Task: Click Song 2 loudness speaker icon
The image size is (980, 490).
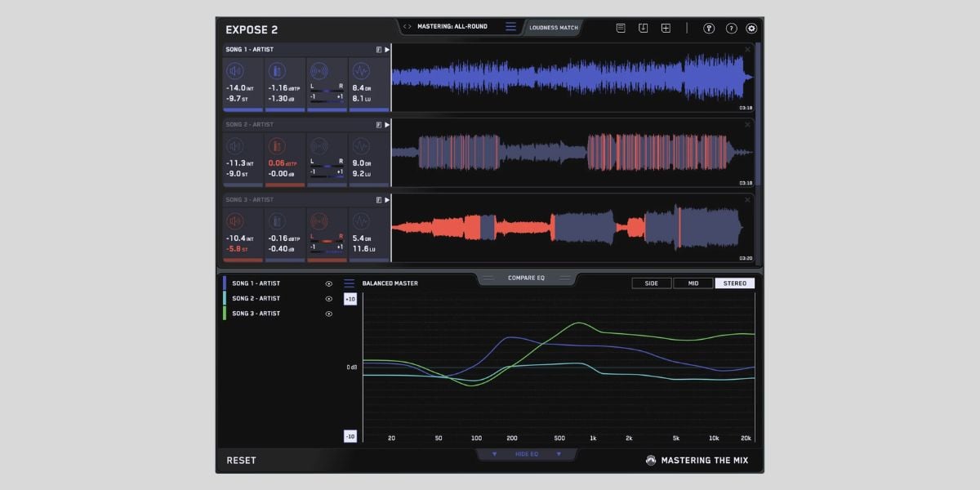Action: (x=235, y=146)
